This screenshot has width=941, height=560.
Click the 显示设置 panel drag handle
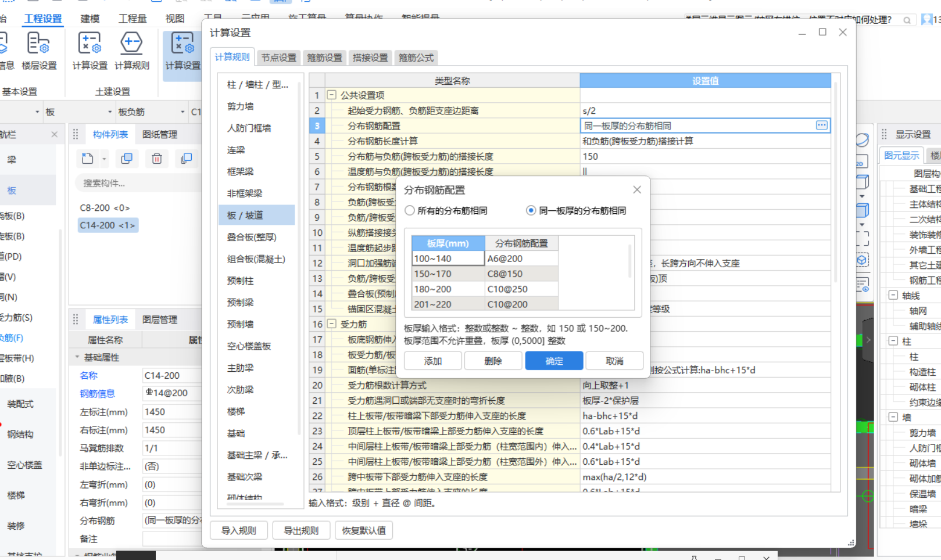pyautogui.click(x=884, y=134)
